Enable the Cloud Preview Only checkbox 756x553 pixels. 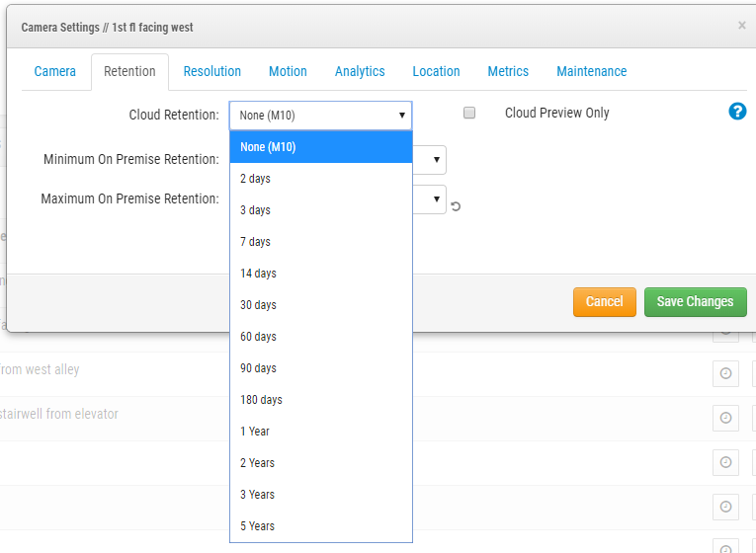point(469,113)
